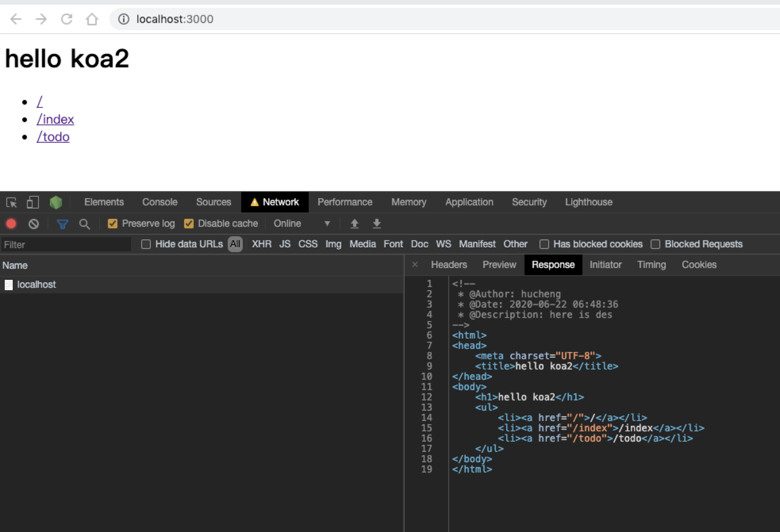Switch to the Application panel
Image resolution: width=780 pixels, height=532 pixels.
click(469, 202)
